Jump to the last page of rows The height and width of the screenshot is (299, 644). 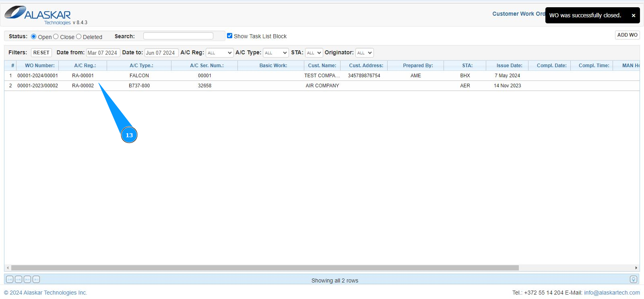point(36,279)
